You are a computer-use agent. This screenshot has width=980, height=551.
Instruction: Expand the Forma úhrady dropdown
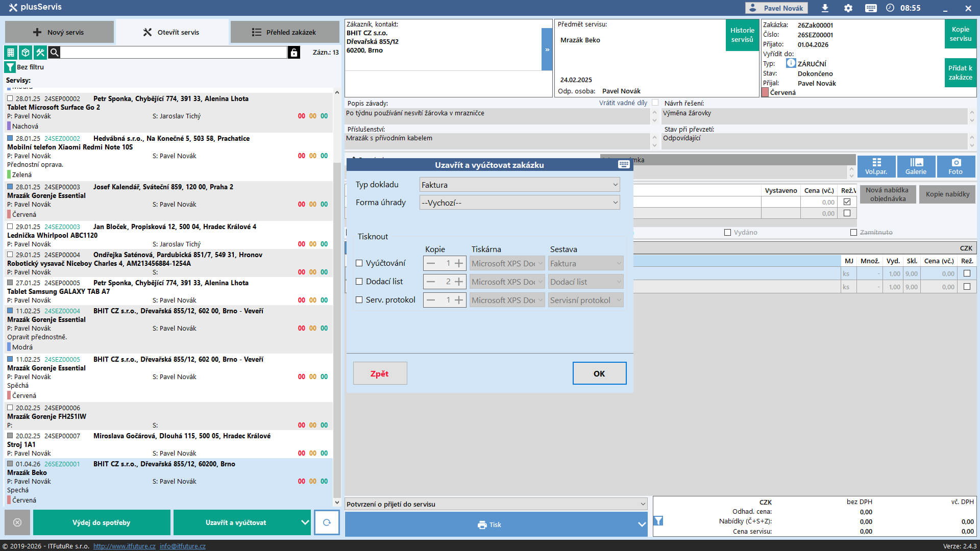[x=519, y=203]
